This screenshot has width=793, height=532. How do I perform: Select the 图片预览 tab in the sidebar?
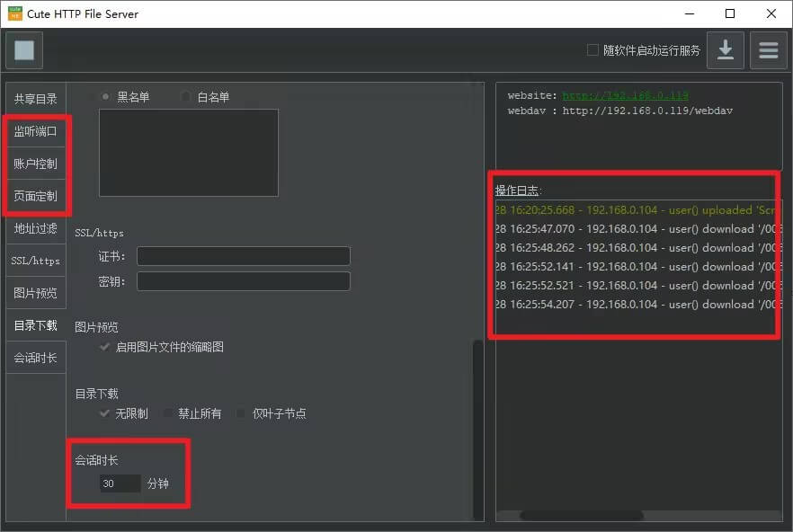35,292
